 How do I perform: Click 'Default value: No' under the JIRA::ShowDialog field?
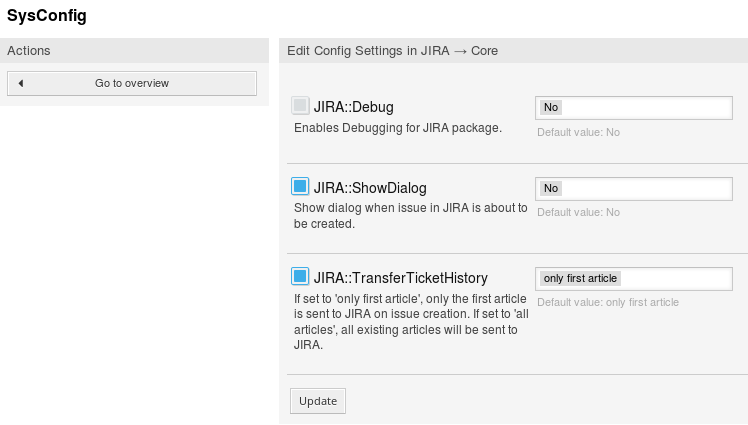point(578,212)
